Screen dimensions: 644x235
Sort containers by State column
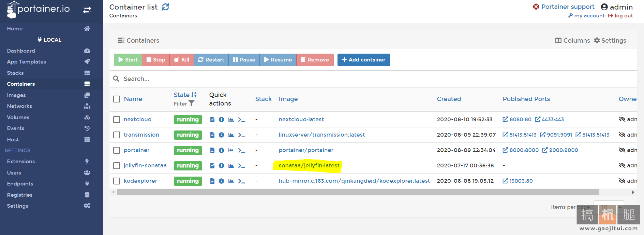click(x=185, y=95)
